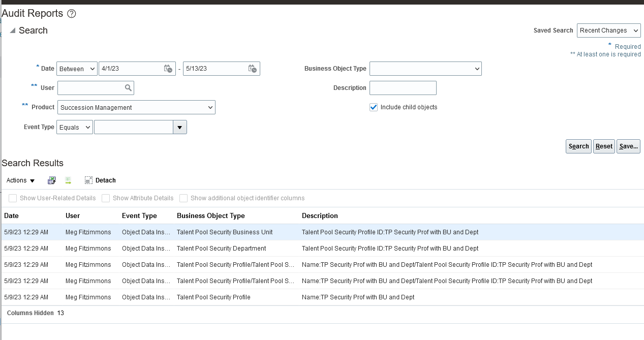Expand the Event Type value list arrow
The image size is (644, 340).
pos(180,127)
